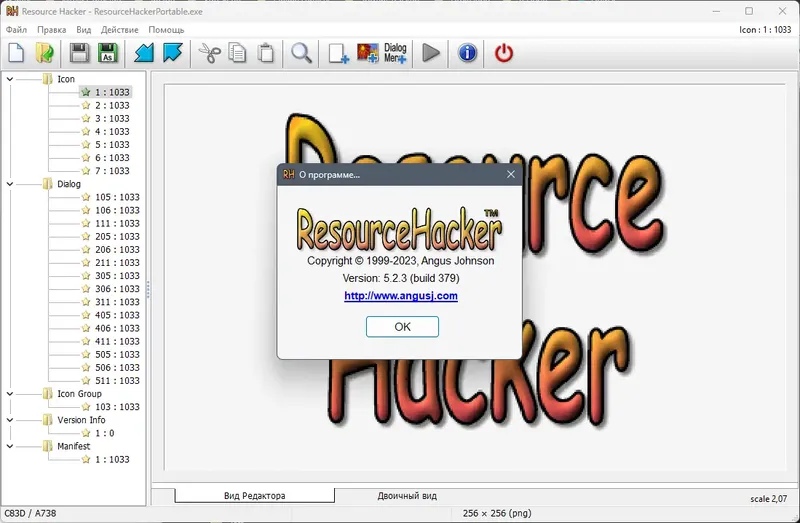Close the О программе dialog
800x523 pixels.
tap(511, 175)
